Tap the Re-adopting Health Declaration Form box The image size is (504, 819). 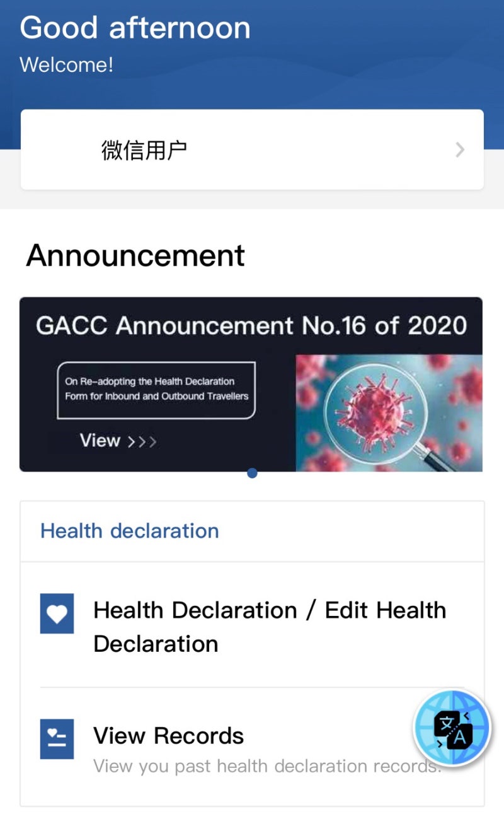pyautogui.click(x=156, y=390)
